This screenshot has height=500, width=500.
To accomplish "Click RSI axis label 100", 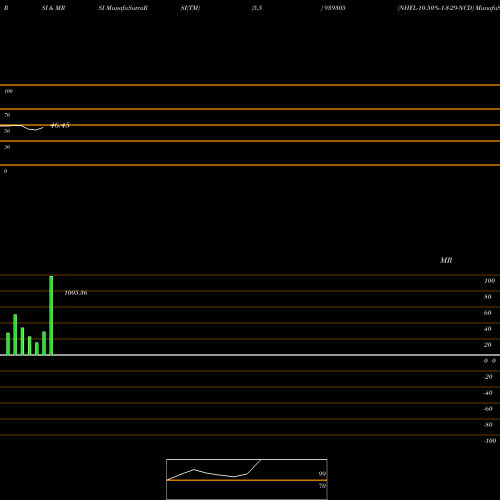I will tap(8, 91).
